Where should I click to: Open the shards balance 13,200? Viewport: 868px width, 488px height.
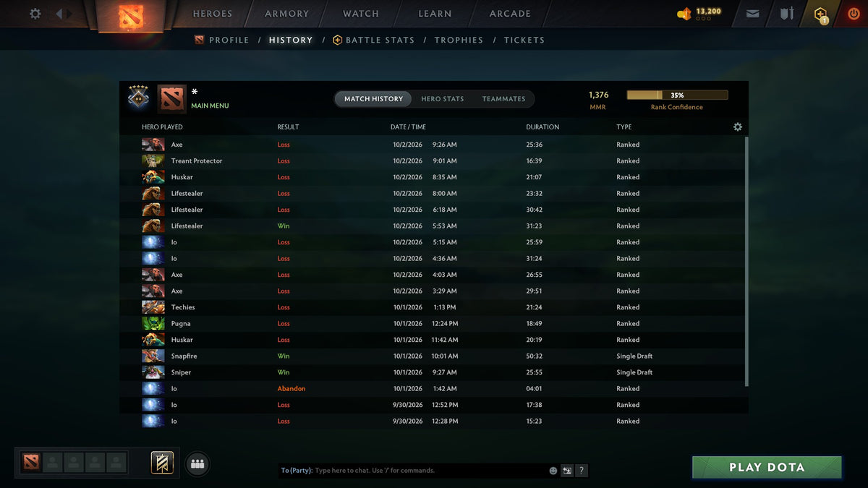click(x=699, y=13)
